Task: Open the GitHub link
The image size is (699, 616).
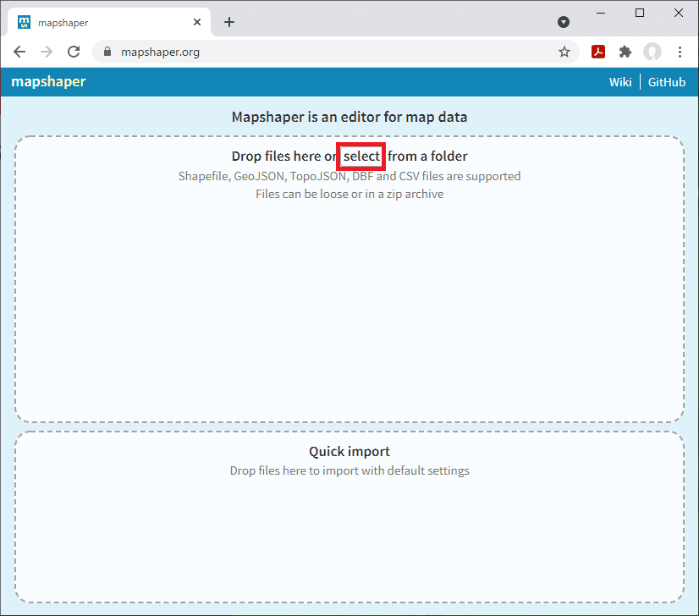Action: (x=667, y=82)
